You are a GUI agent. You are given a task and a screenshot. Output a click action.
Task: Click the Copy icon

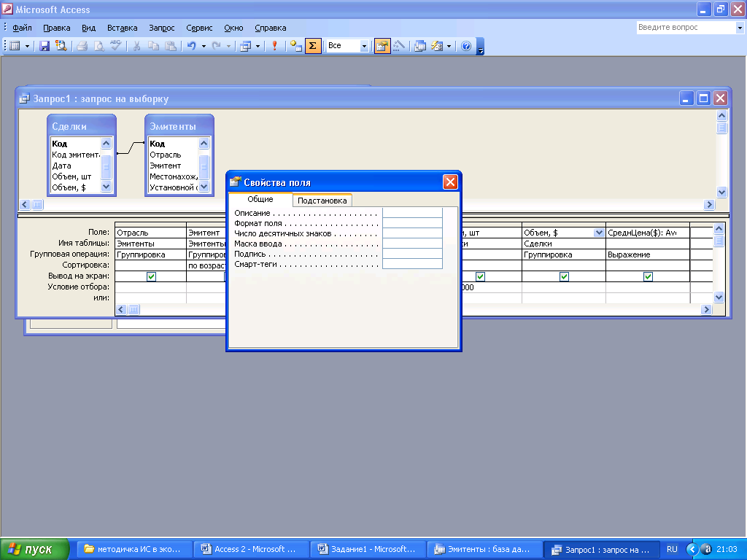(153, 46)
